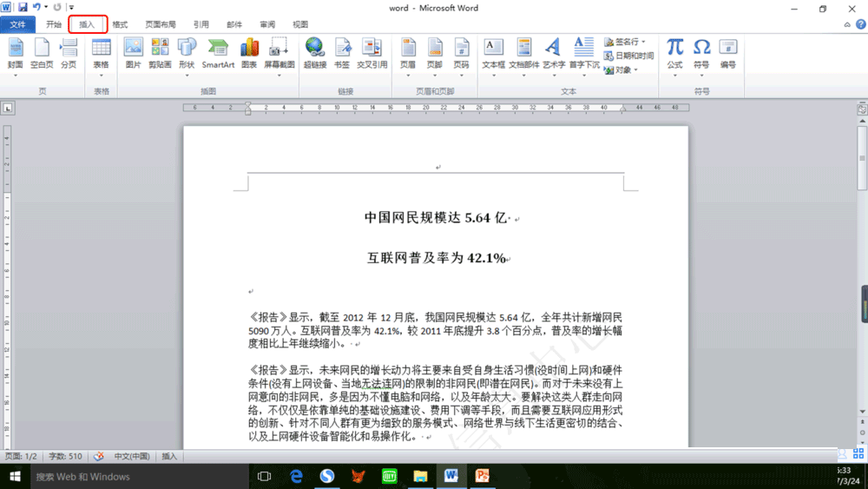The width and height of the screenshot is (868, 489).
Task: Minimize the ribbon with caret icon
Action: 847,24
